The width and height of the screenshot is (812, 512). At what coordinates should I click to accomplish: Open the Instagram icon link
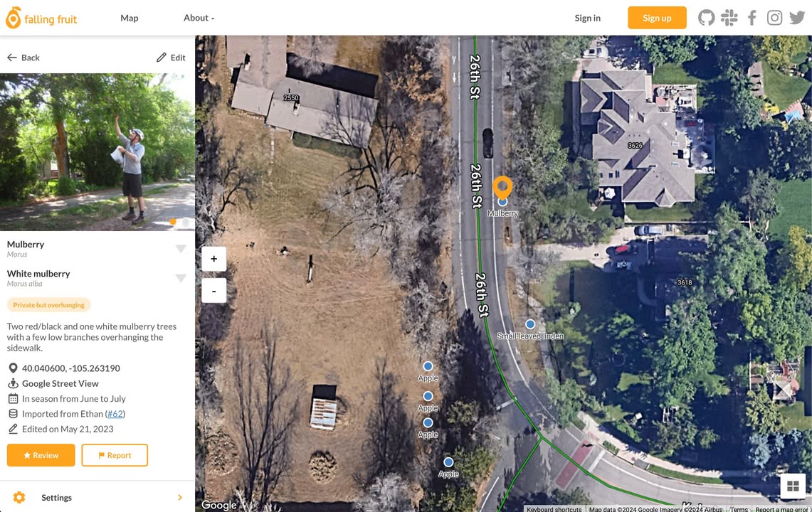pyautogui.click(x=775, y=18)
